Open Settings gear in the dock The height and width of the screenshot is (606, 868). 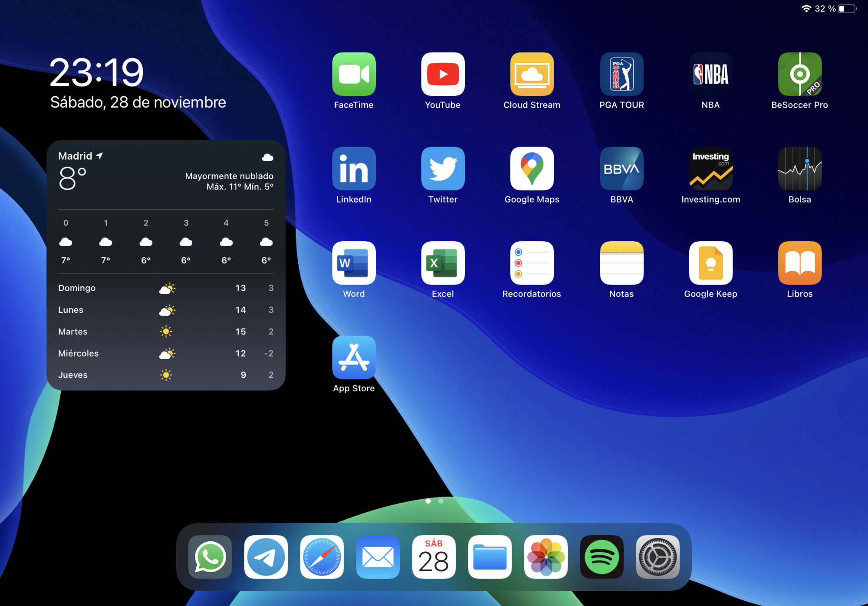coord(658,557)
